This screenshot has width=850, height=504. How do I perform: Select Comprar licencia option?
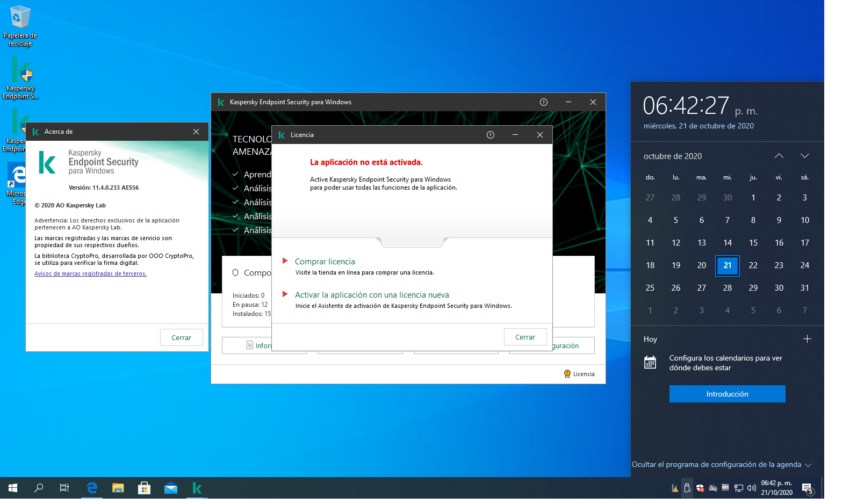tap(325, 262)
